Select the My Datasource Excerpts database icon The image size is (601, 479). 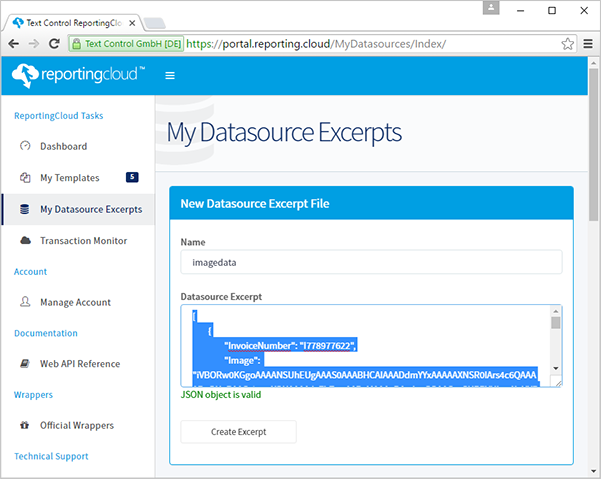pos(25,209)
